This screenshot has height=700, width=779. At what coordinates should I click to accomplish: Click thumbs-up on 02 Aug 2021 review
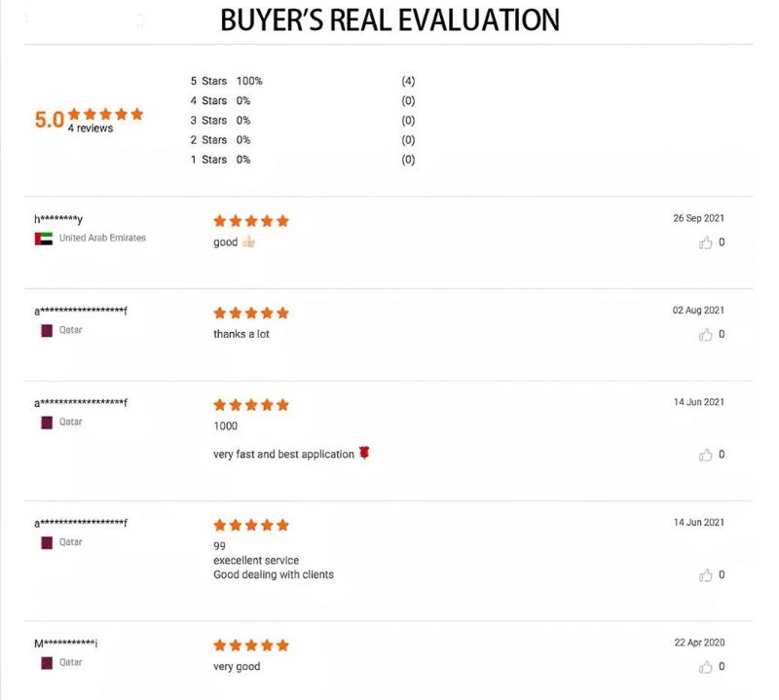[x=705, y=334]
